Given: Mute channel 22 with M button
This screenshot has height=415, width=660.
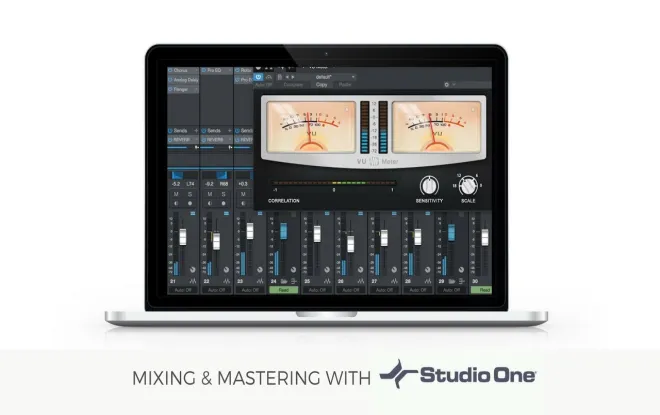Looking at the screenshot, I should [x=210, y=194].
